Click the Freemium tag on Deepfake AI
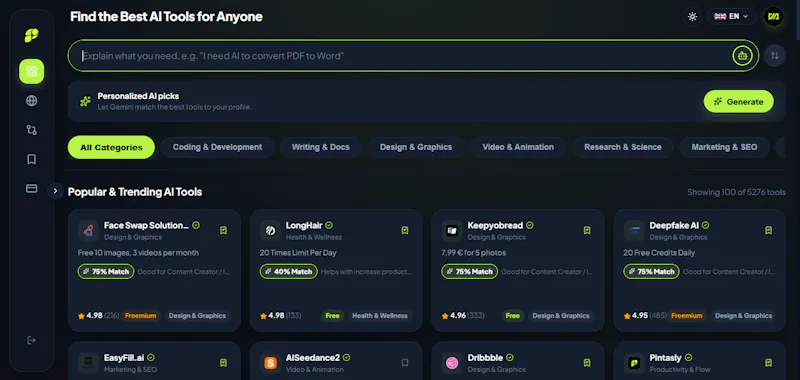Screen dimensions: 800x380 coord(686,316)
